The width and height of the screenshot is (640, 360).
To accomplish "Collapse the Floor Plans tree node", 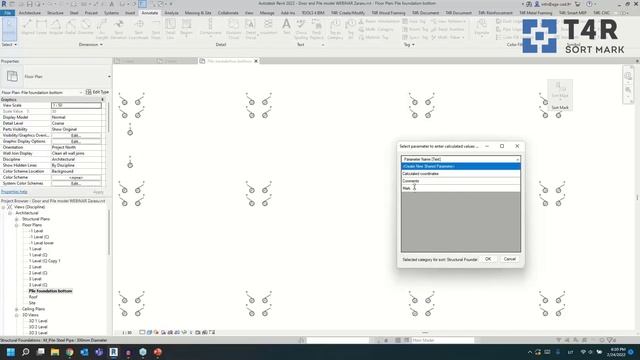I will [17, 225].
